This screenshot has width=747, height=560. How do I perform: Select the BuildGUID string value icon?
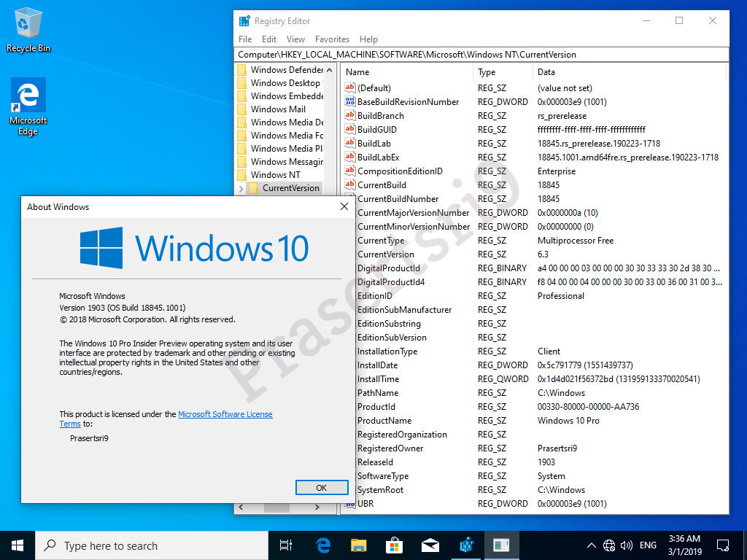click(x=350, y=129)
